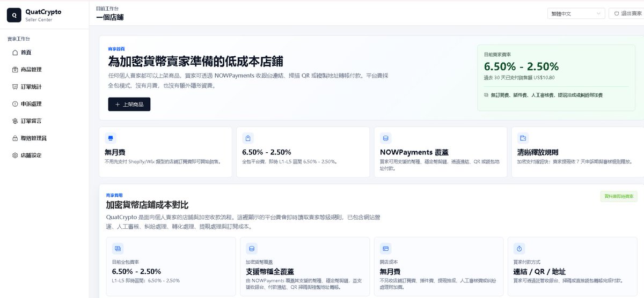Click the icon on 目前全包費率 card

pyautogui.click(x=118, y=249)
